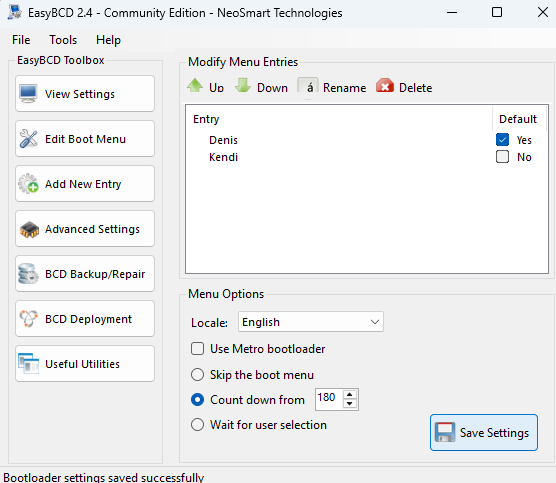Click the Rename text label

coord(344,88)
